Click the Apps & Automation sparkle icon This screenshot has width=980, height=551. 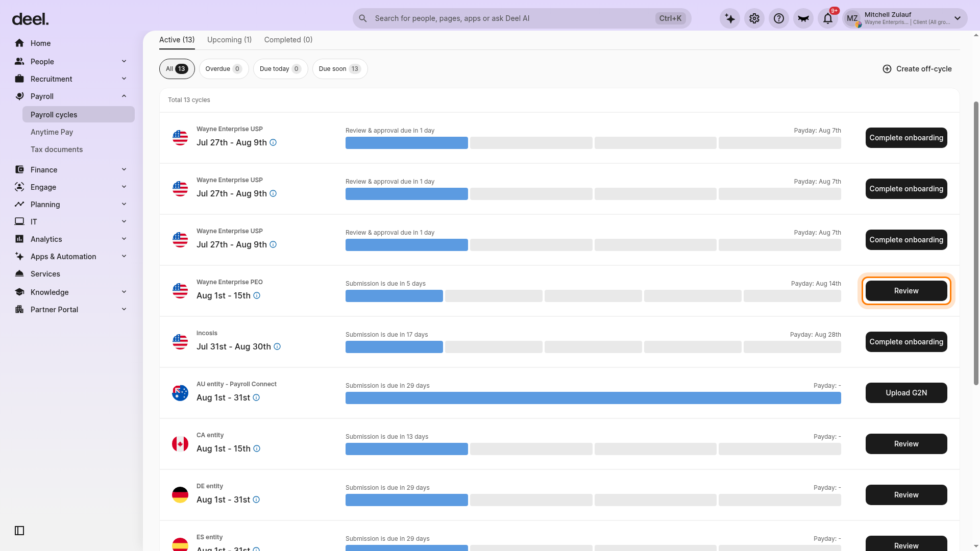click(19, 257)
